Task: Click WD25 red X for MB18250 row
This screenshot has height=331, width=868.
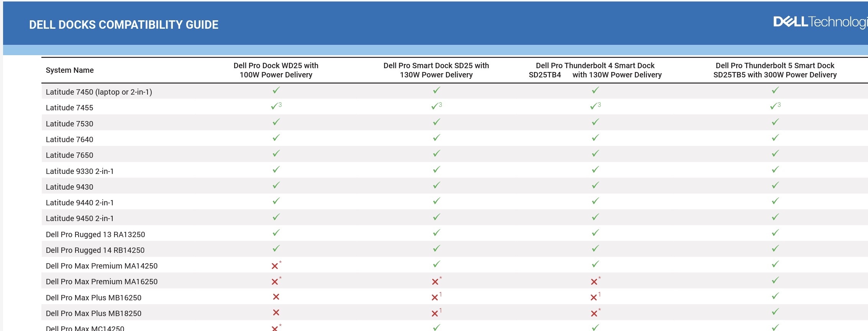Action: (276, 313)
